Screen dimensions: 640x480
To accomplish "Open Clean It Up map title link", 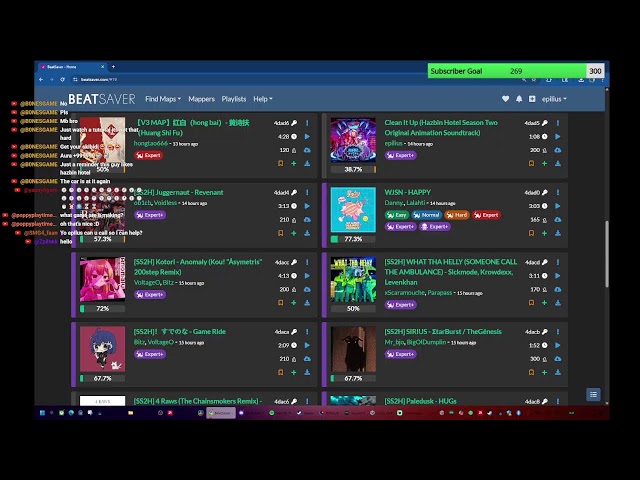I will coord(441,127).
